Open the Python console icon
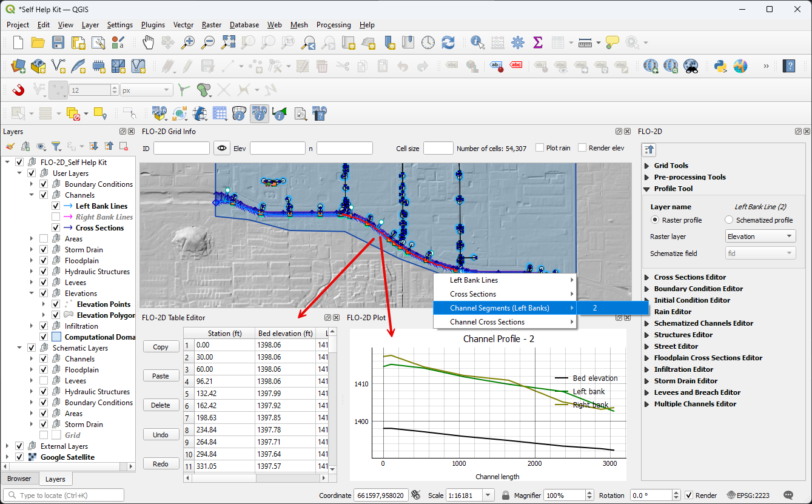This screenshot has height=504, width=812. point(720,66)
